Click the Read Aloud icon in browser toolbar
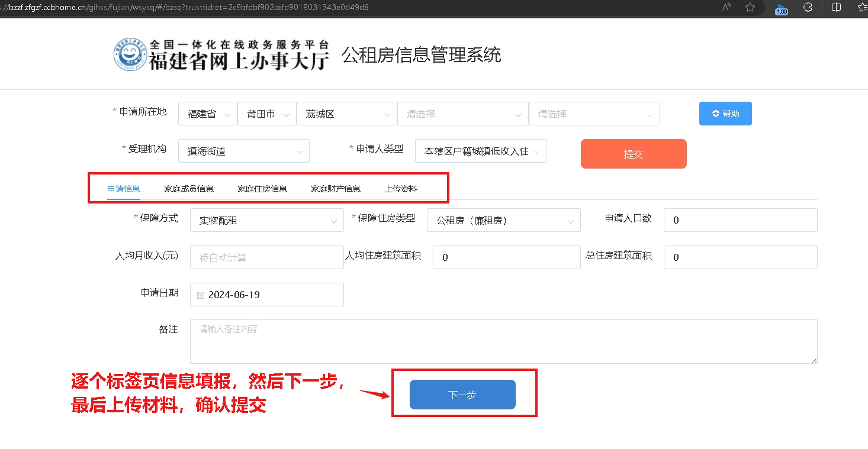 pos(726,8)
